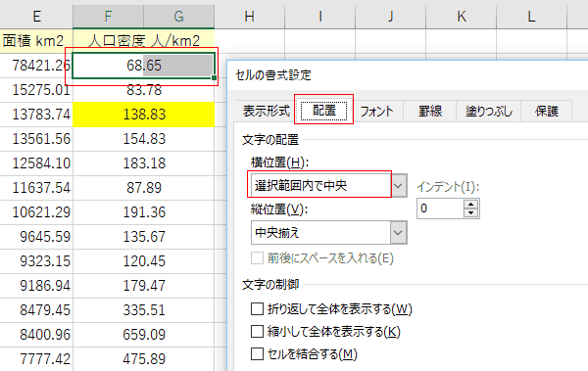Open the 保護 tab
The height and width of the screenshot is (371, 588).
click(547, 112)
